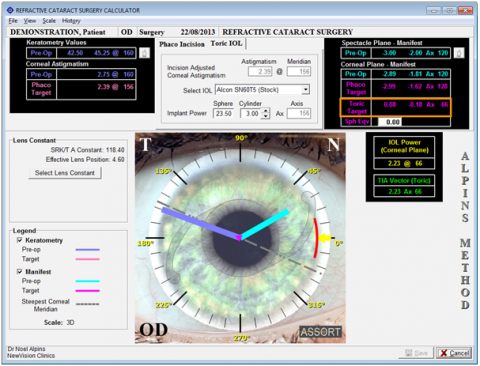
Task: Click the Toric Target row
Action: (396, 107)
